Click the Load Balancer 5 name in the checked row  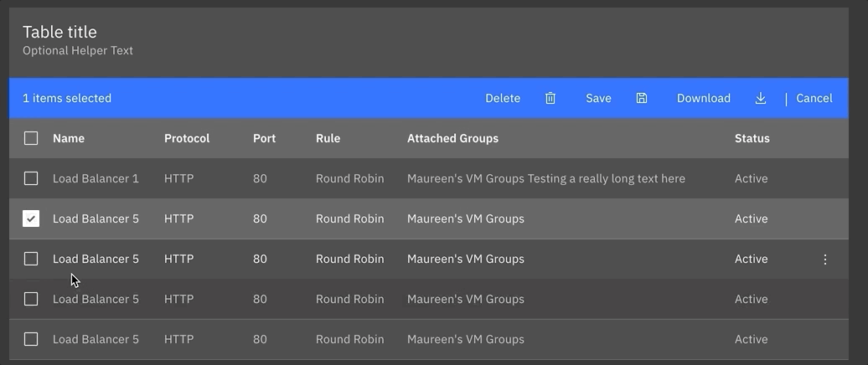tap(96, 218)
